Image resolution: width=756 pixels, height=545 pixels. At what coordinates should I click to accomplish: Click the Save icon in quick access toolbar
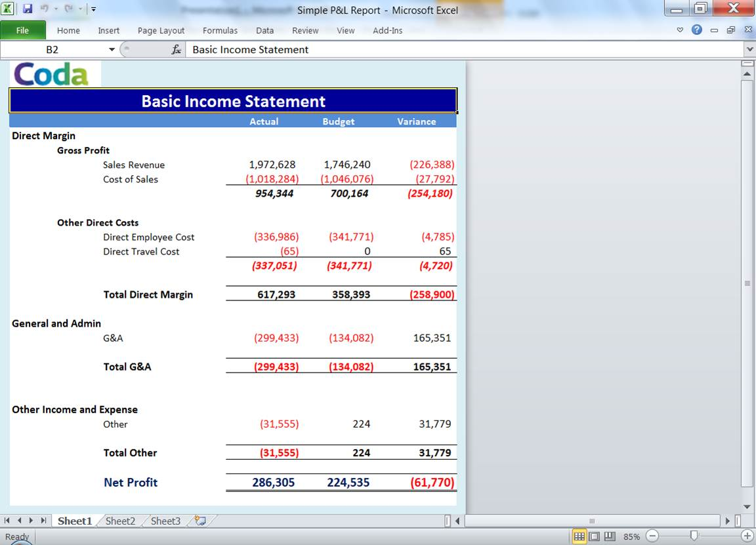click(x=28, y=9)
